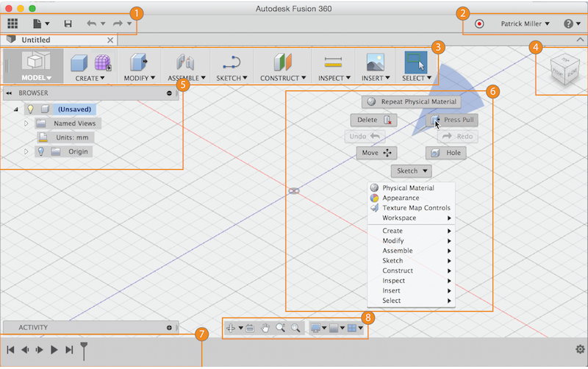Click the Move marking menu button
Screen dimensions: 588x369
[376, 153]
